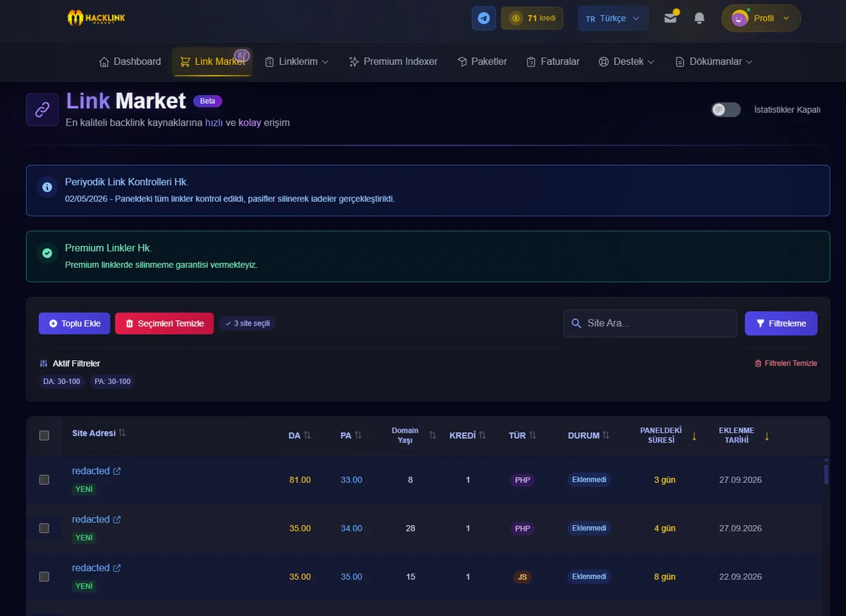Click the chain link icon beside Link Market heading

coord(42,109)
